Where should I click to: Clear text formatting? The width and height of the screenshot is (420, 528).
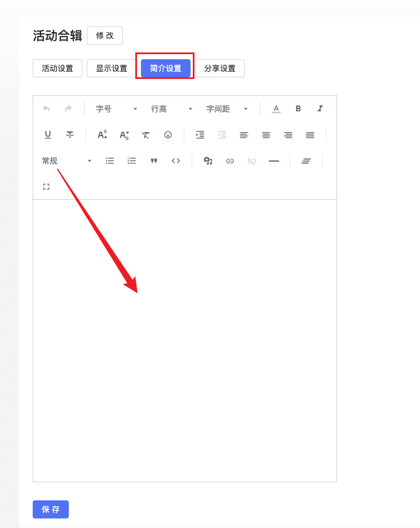[145, 135]
